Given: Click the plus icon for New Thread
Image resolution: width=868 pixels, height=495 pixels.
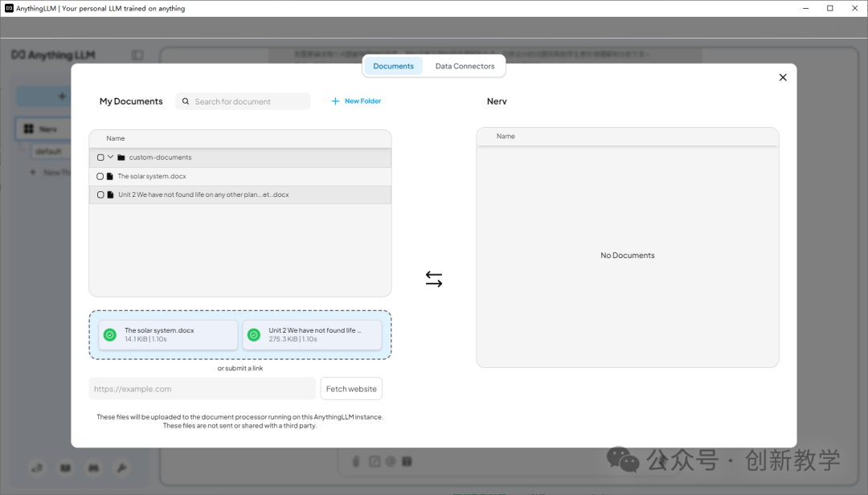Looking at the screenshot, I should tap(33, 172).
